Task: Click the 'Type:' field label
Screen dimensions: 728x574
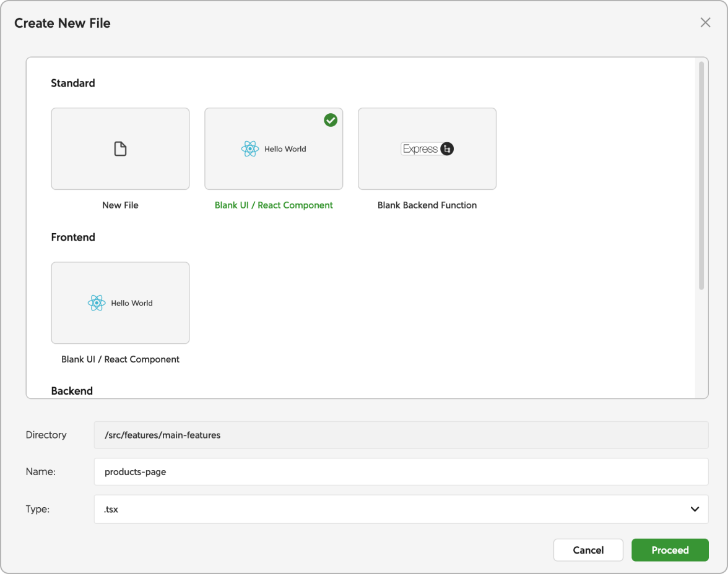Action: tap(38, 509)
